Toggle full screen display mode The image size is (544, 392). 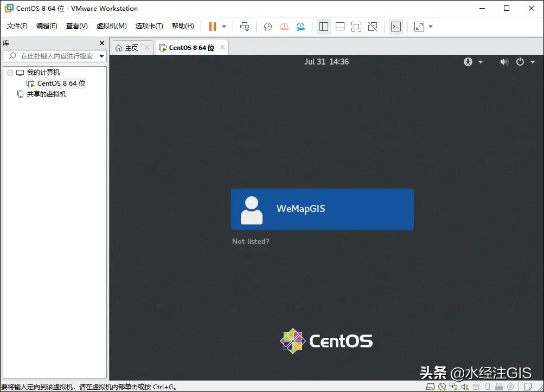356,26
